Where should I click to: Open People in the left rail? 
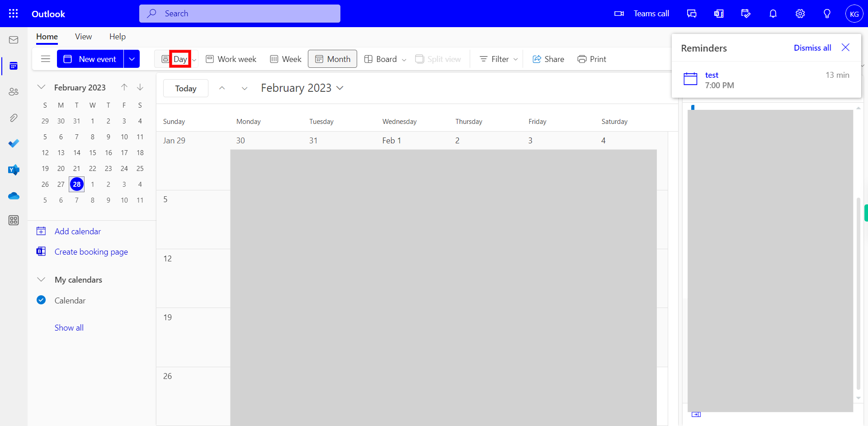coord(14,92)
